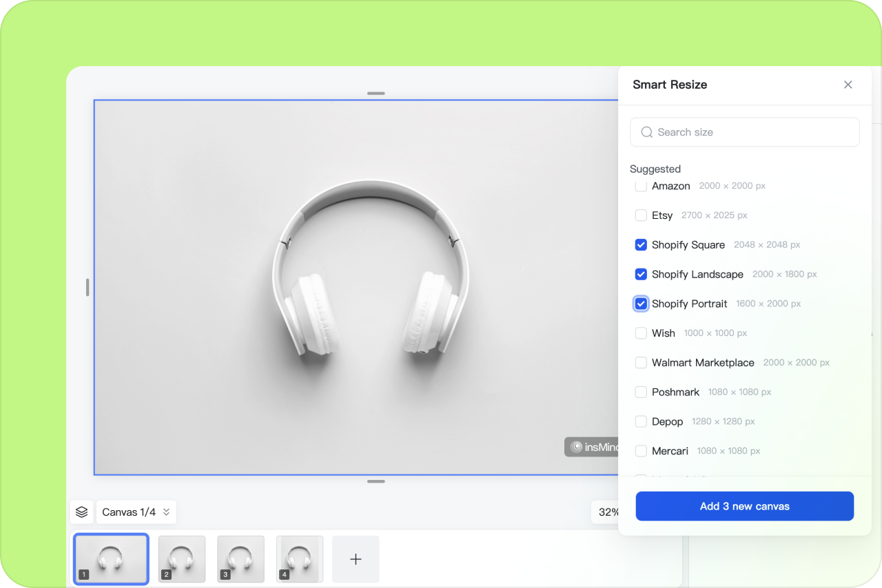Image resolution: width=882 pixels, height=588 pixels.
Task: Check the Mercari size checkbox
Action: 641,451
